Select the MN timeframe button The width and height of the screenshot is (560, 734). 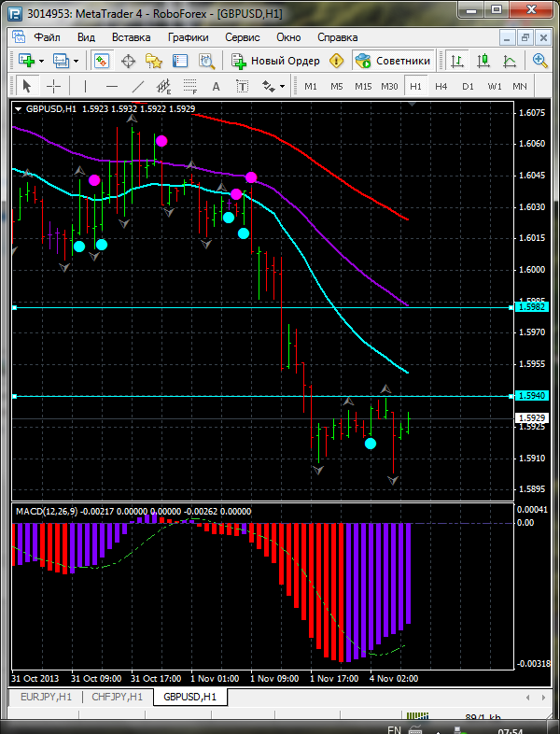pos(520,87)
